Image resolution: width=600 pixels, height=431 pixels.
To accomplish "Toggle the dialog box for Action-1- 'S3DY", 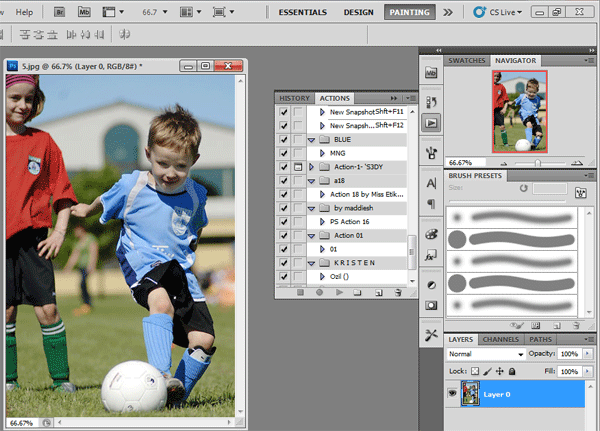I will click(x=298, y=166).
